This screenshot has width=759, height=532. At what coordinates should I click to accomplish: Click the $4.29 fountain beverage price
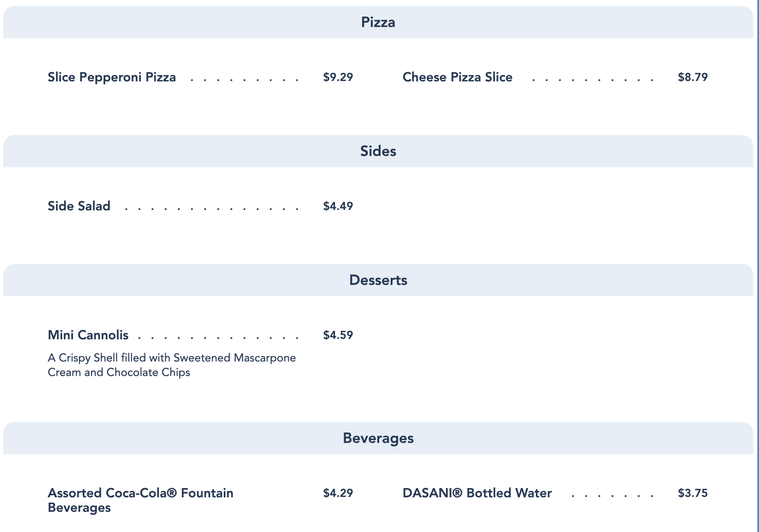[338, 493]
